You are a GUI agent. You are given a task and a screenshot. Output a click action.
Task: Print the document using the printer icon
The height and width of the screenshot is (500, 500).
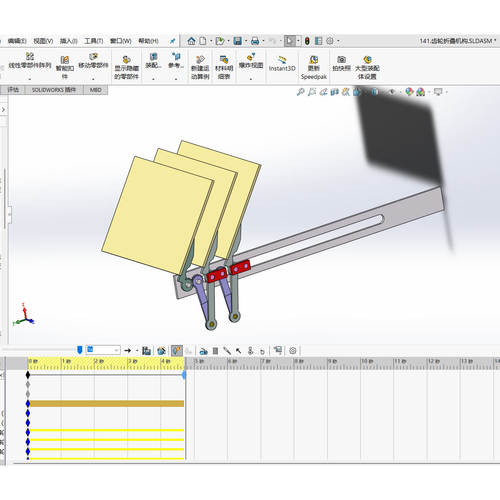click(x=255, y=41)
